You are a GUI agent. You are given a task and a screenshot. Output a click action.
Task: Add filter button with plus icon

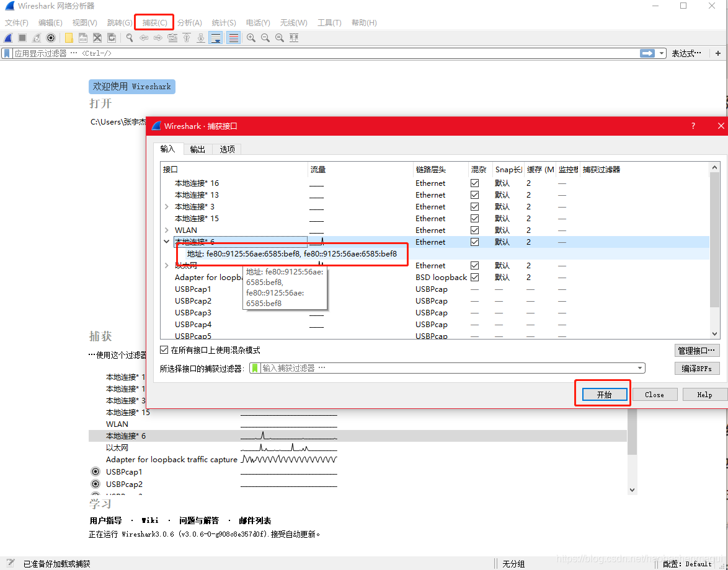pyautogui.click(x=718, y=53)
